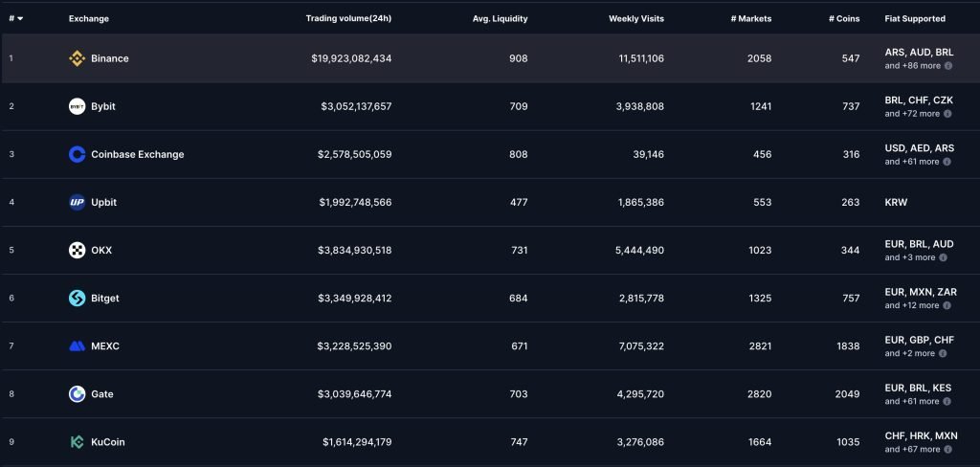Open the Coinbase Exchange name link
Image resolution: width=980 pixels, height=467 pixels.
[x=137, y=154]
